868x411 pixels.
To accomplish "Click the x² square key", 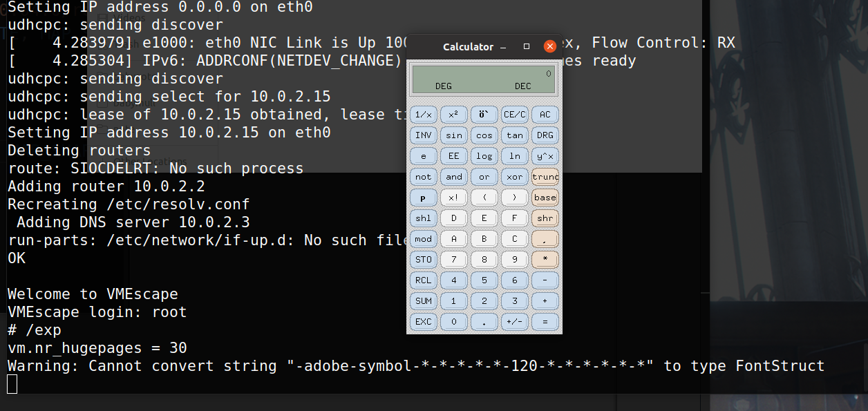I will [454, 115].
